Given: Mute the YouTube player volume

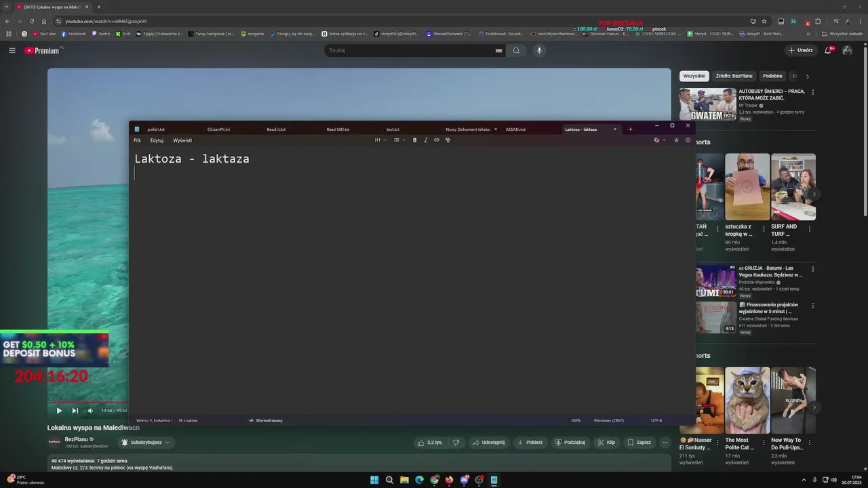Looking at the screenshot, I should click(90, 411).
